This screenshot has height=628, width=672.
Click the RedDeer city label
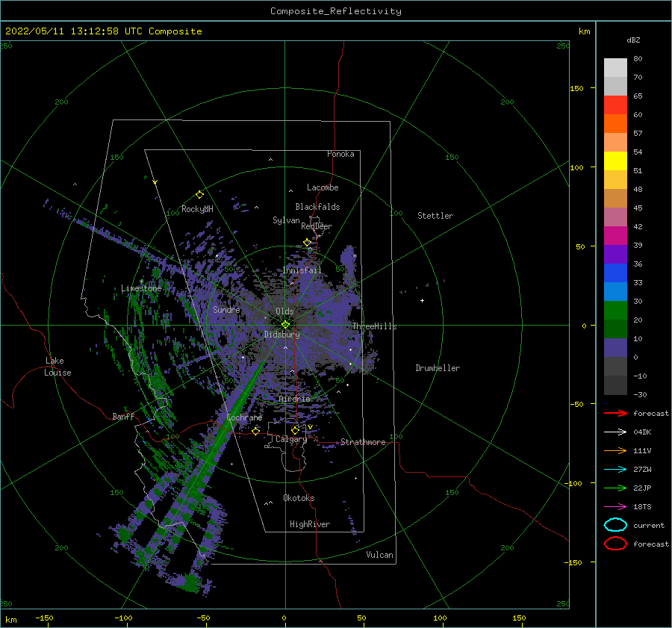[317, 226]
